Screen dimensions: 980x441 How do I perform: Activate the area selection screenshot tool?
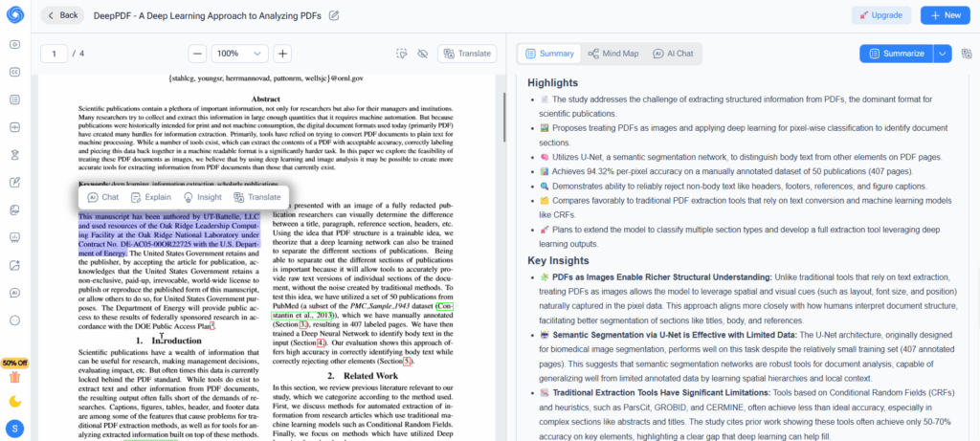(x=402, y=54)
